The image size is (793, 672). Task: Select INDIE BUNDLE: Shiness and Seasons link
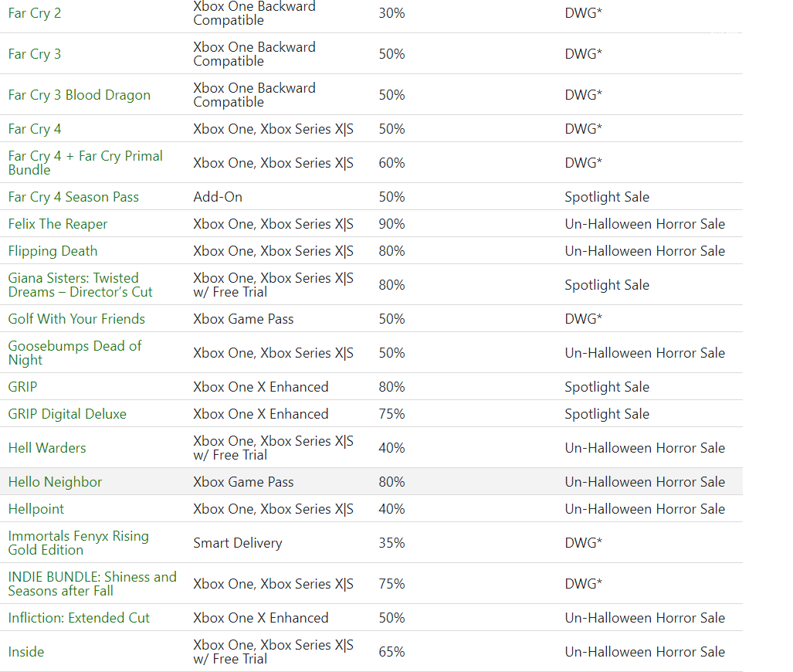click(x=92, y=584)
